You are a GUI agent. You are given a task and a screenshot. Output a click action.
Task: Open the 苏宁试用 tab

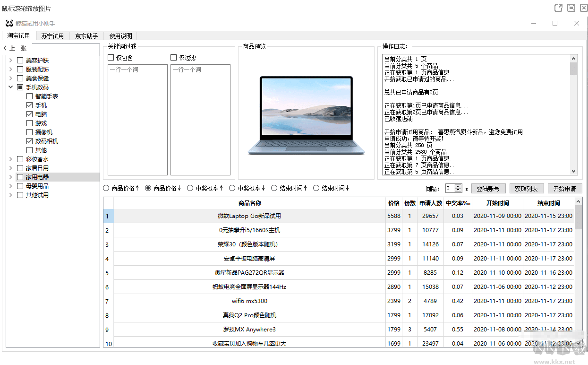(52, 36)
